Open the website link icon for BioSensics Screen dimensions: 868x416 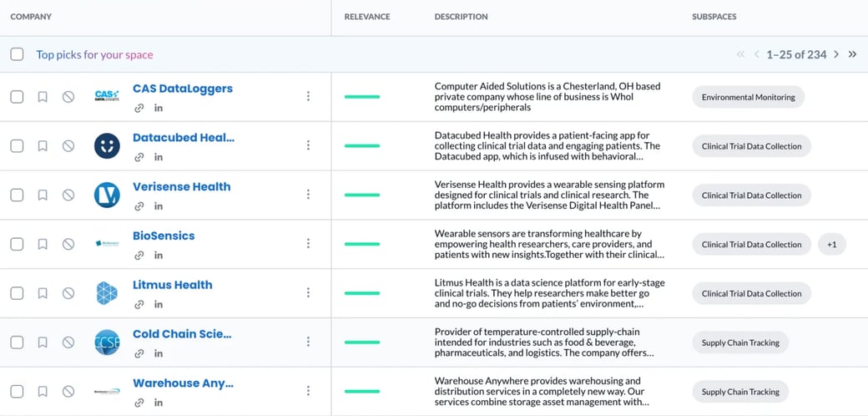[x=139, y=256]
